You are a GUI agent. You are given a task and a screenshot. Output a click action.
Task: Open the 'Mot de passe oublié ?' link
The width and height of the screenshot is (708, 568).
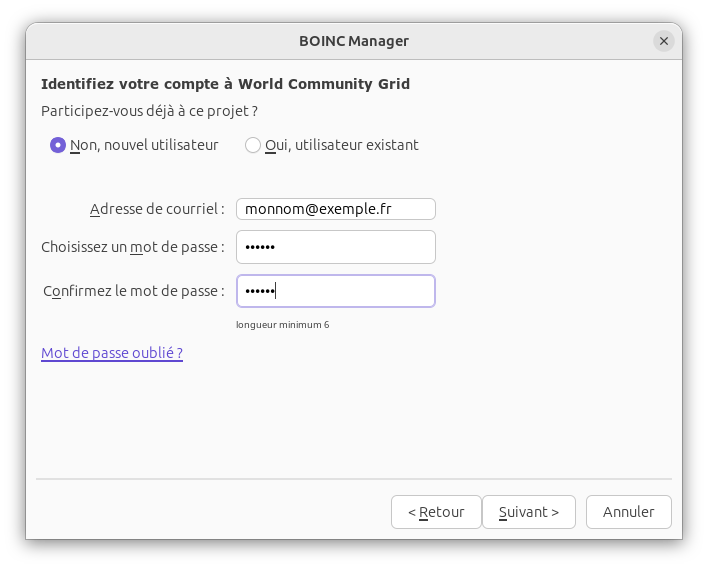pos(112,353)
